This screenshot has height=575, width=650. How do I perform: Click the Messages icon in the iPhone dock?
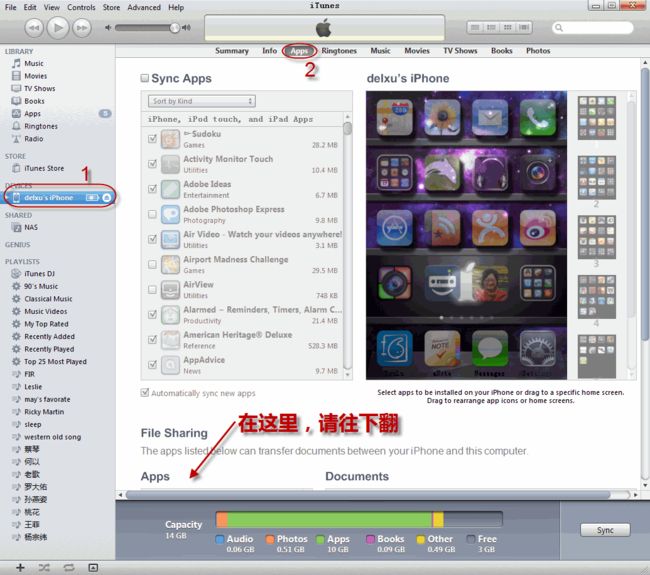490,349
